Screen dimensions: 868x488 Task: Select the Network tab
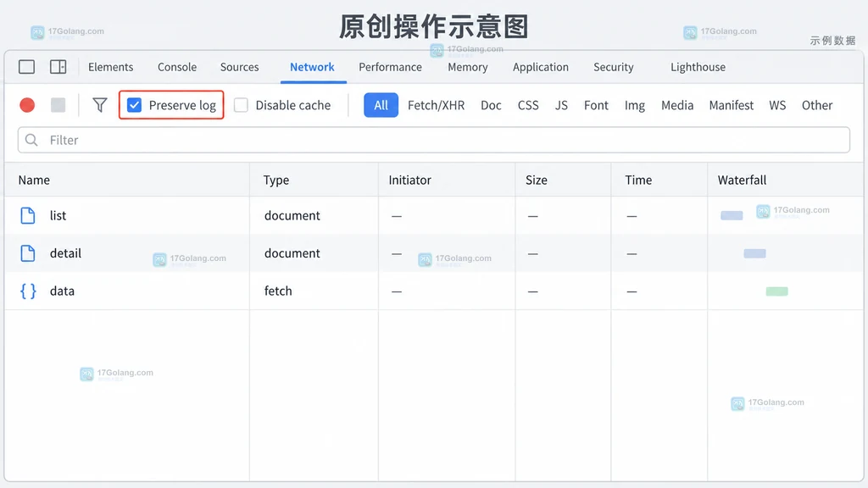[x=312, y=67]
